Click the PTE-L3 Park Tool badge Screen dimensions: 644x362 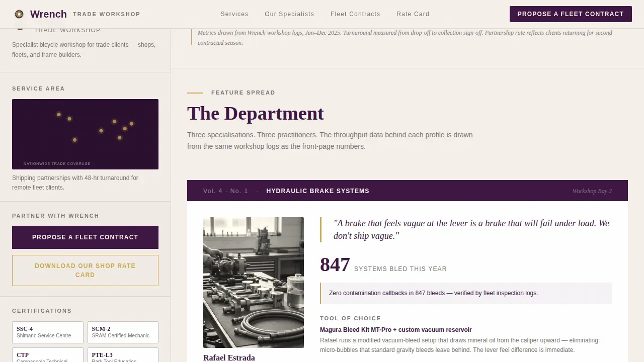[x=123, y=355]
